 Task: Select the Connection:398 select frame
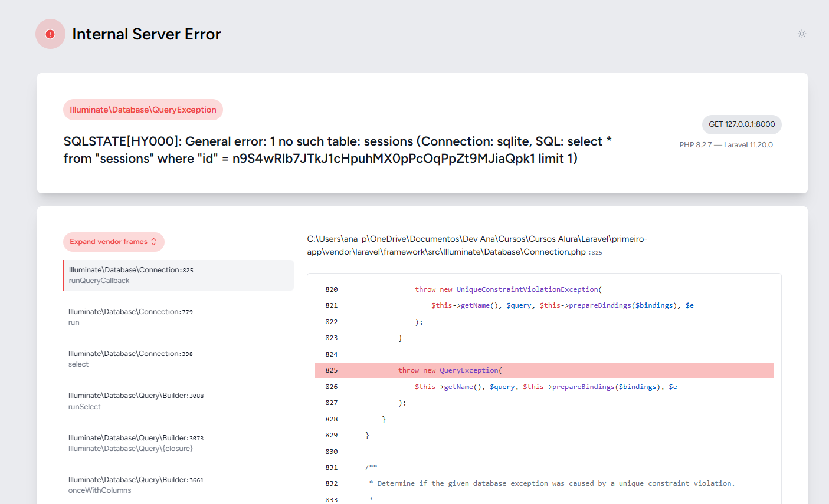click(x=178, y=359)
